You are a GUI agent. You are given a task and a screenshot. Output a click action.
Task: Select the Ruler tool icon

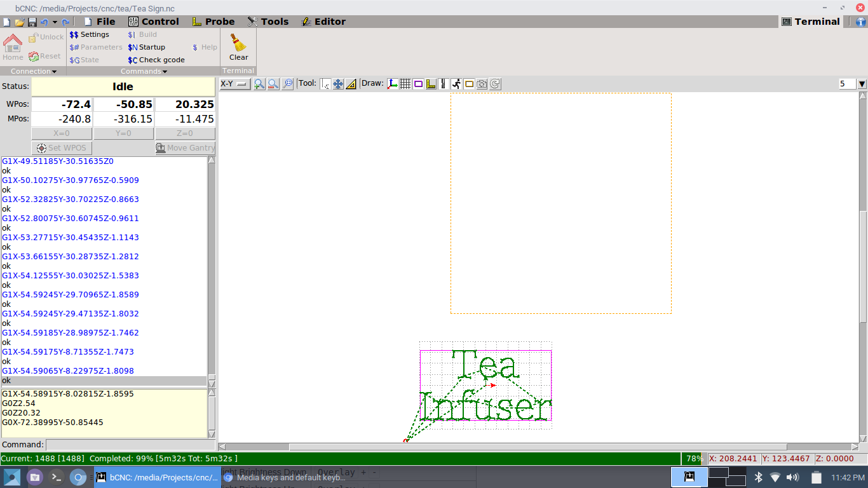(351, 84)
